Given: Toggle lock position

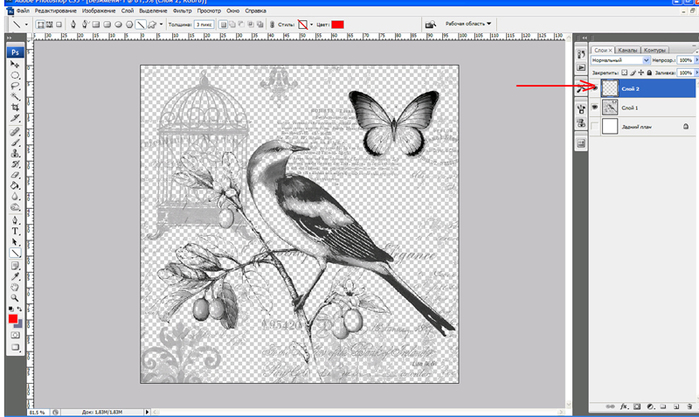Looking at the screenshot, I should click(x=641, y=73).
